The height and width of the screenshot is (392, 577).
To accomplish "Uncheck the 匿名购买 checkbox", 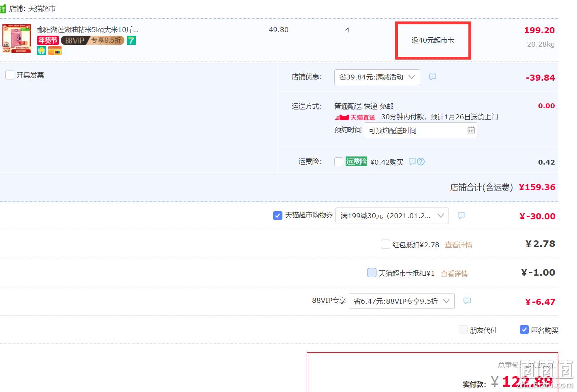I will tap(524, 330).
